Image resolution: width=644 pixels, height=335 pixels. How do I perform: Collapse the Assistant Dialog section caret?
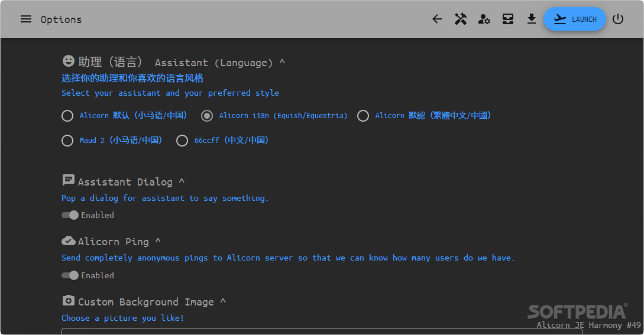(x=182, y=181)
